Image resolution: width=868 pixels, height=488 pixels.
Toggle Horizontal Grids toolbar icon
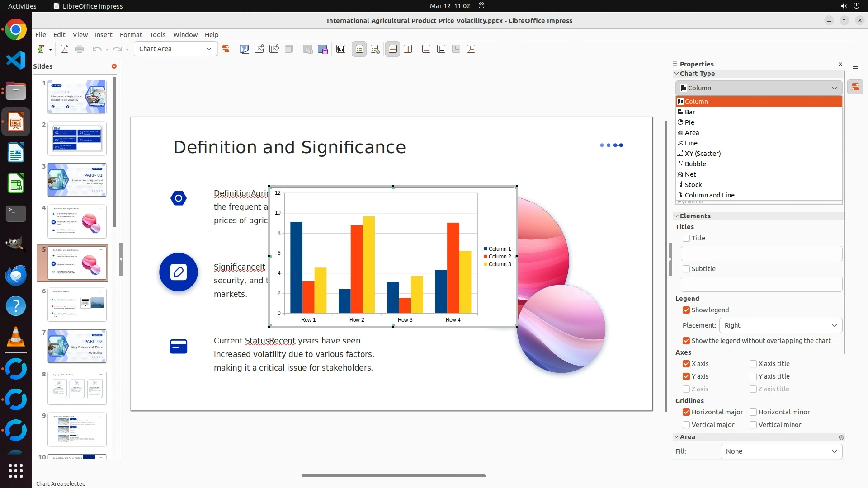coord(393,49)
